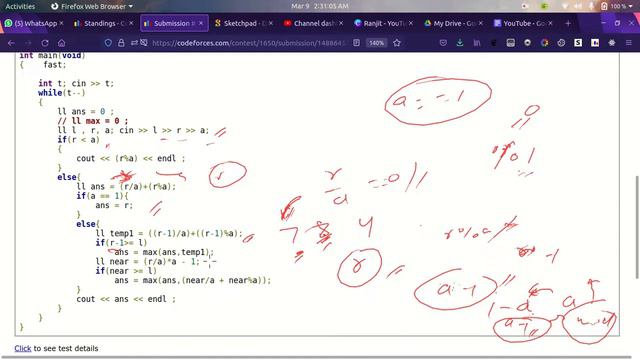Image resolution: width=640 pixels, height=360 pixels.
Task: Click the 'Click' link to see test details
Action: click(22, 348)
